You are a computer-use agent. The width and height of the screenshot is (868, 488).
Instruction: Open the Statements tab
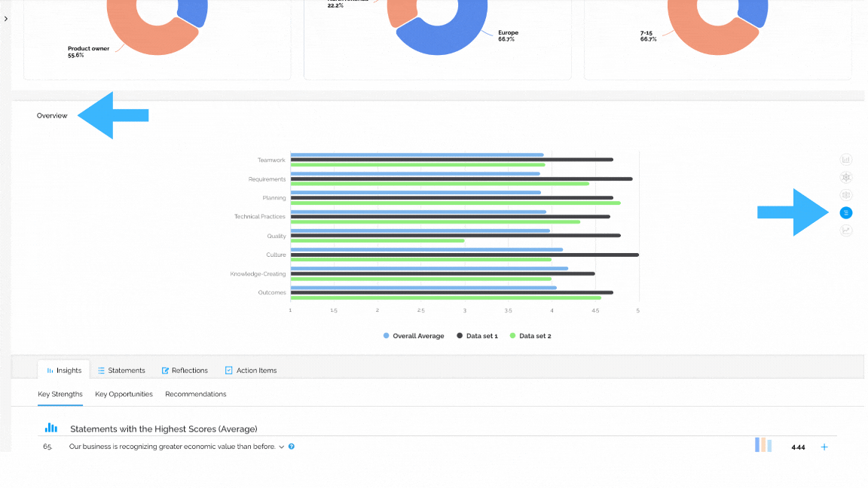pyautogui.click(x=121, y=371)
